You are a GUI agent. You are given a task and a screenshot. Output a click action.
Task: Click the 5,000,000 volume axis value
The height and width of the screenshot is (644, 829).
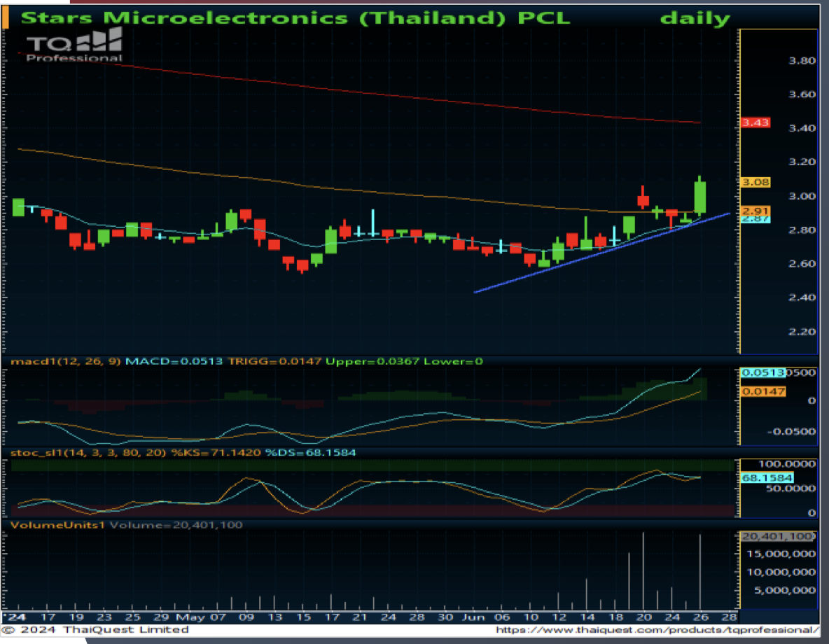tap(785, 591)
